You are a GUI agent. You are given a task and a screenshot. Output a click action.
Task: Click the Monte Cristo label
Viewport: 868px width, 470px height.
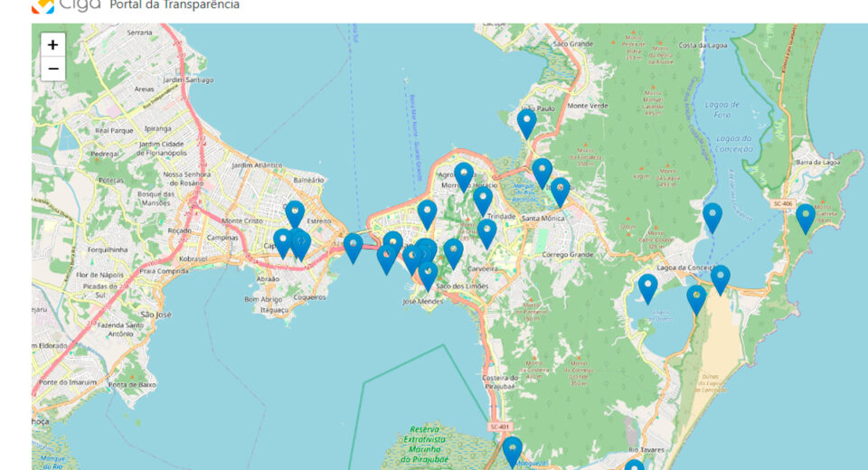pos(242,221)
